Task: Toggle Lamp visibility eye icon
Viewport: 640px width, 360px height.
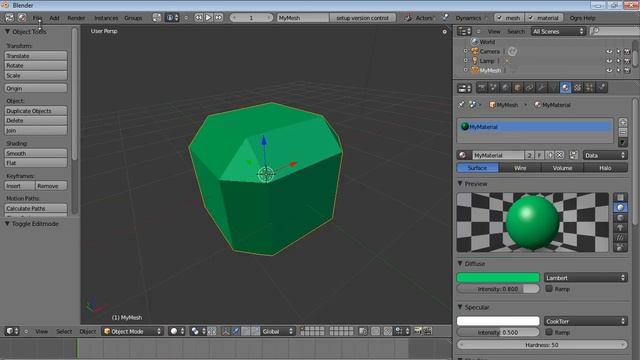Action: pyautogui.click(x=609, y=61)
